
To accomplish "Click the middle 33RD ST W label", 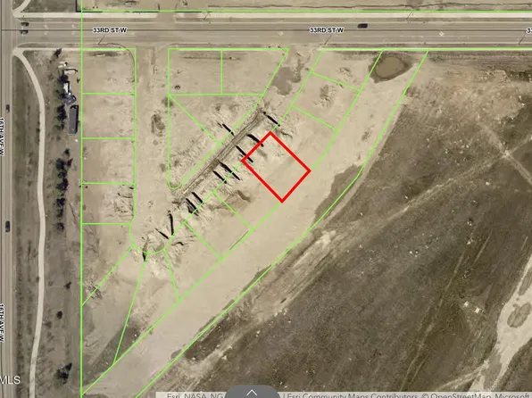I will [327, 30].
